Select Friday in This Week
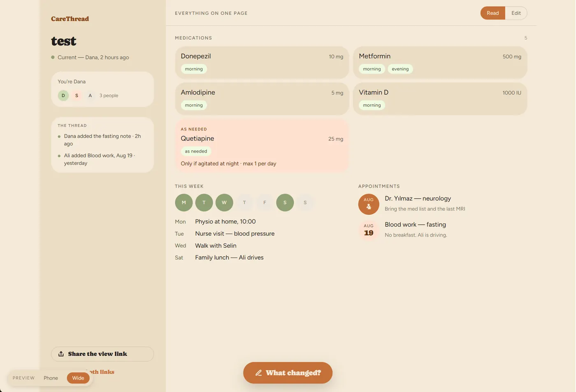The image size is (576, 392). coord(265,202)
